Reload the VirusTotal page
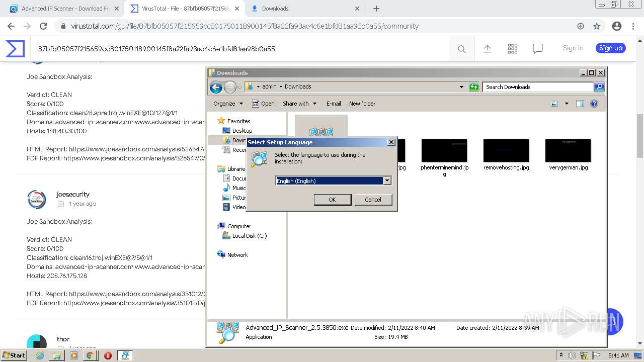Screen dimensions: 644x362 (x=43, y=26)
